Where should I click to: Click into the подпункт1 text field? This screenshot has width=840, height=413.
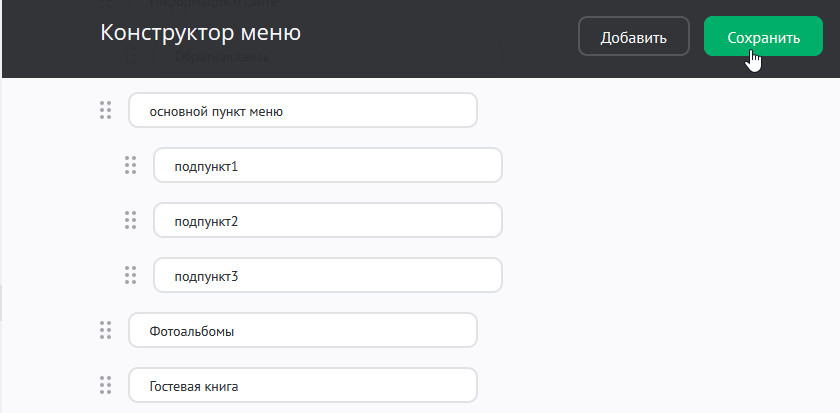[x=327, y=165]
